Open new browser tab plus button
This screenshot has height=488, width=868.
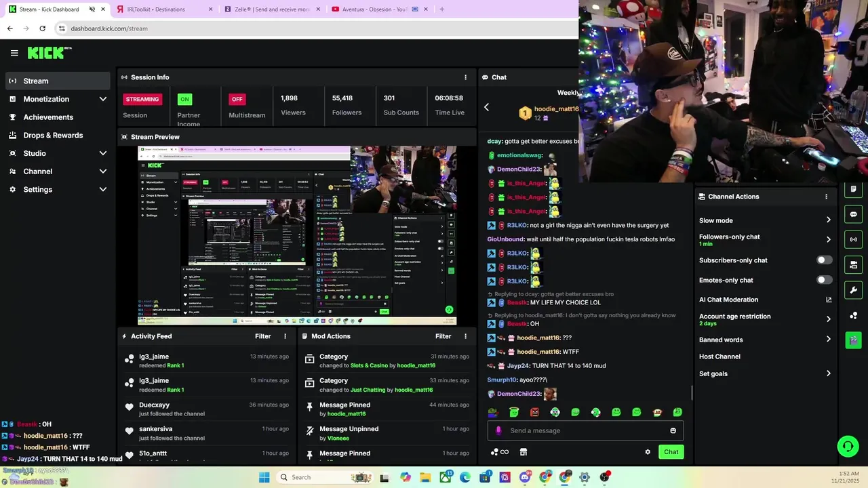(x=442, y=9)
